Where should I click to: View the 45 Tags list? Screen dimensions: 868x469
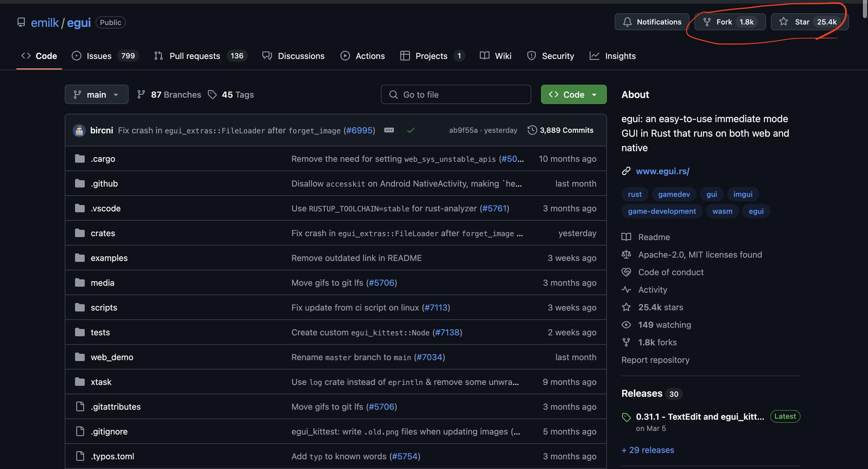pyautogui.click(x=231, y=94)
